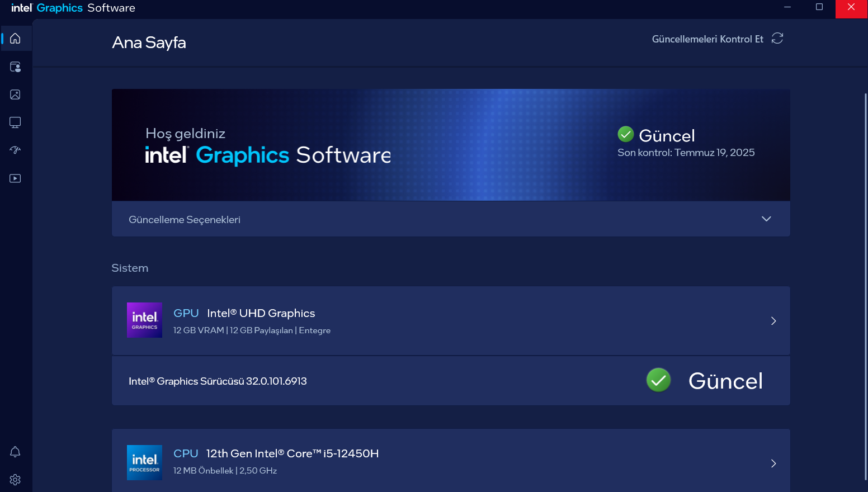The width and height of the screenshot is (868, 492).
Task: Click the Intel® UHD Graphics name
Action: click(x=261, y=313)
